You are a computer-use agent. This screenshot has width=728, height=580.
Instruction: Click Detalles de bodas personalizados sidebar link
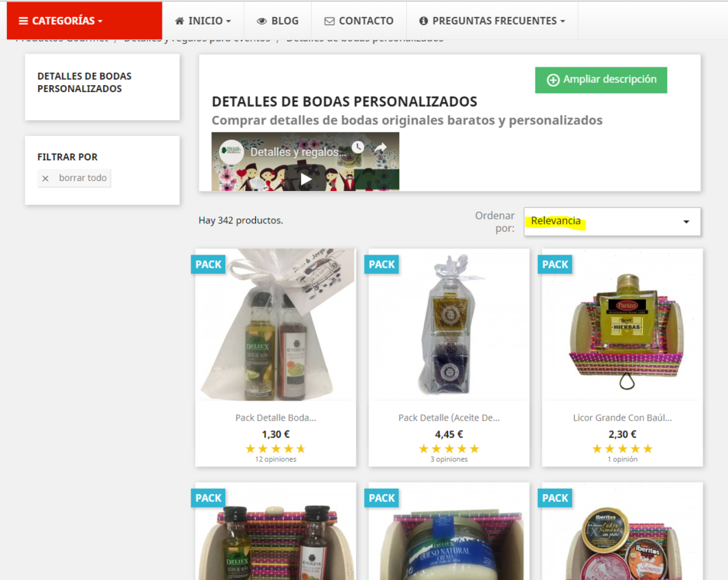(84, 82)
